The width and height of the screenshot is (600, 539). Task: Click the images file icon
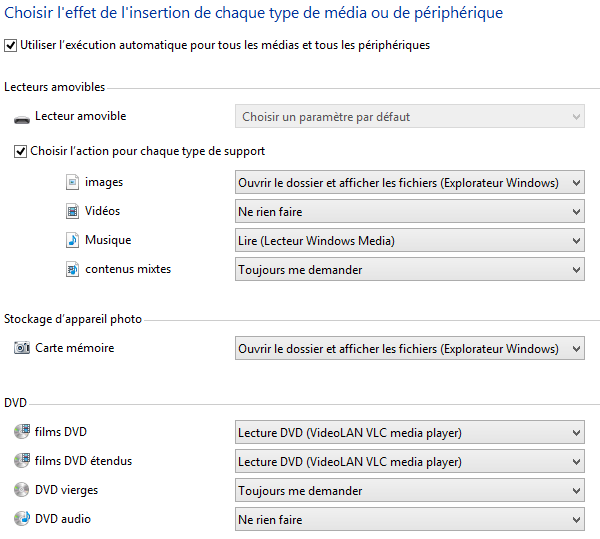[72, 182]
